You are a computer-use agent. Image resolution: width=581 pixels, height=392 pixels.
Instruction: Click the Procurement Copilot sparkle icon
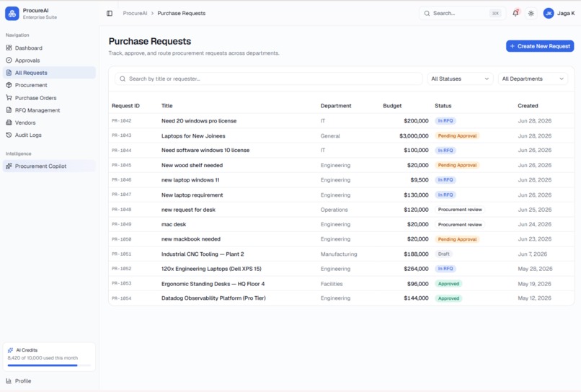pyautogui.click(x=9, y=166)
